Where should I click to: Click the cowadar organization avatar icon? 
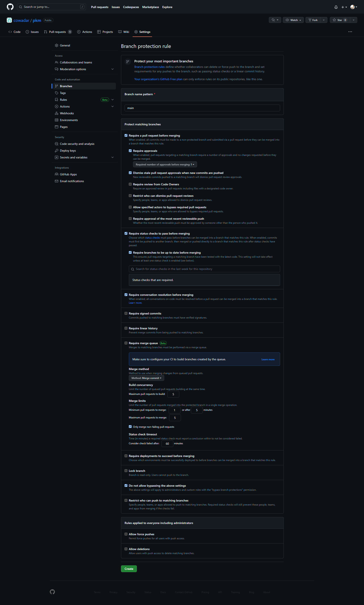[x=9, y=20]
